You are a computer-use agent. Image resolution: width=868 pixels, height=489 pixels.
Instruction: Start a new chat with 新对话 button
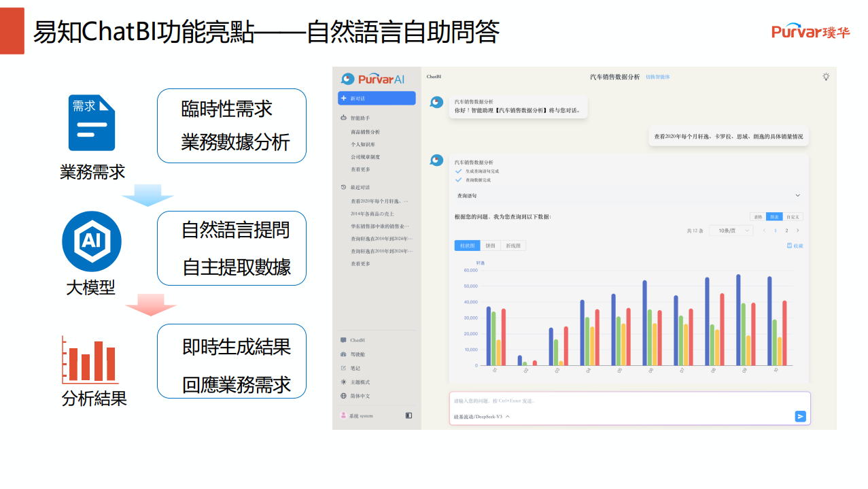[x=377, y=98]
